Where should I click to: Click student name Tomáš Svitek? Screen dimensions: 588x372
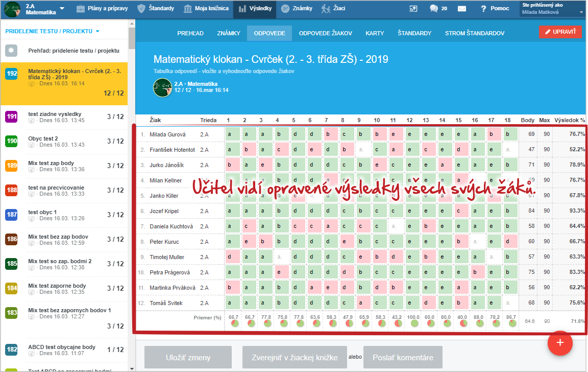coord(166,303)
